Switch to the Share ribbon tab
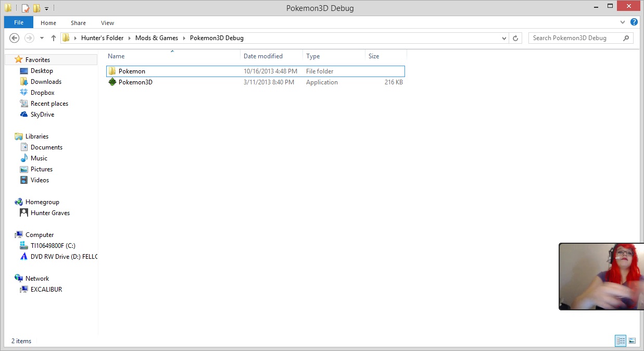The image size is (644, 351). [x=79, y=23]
